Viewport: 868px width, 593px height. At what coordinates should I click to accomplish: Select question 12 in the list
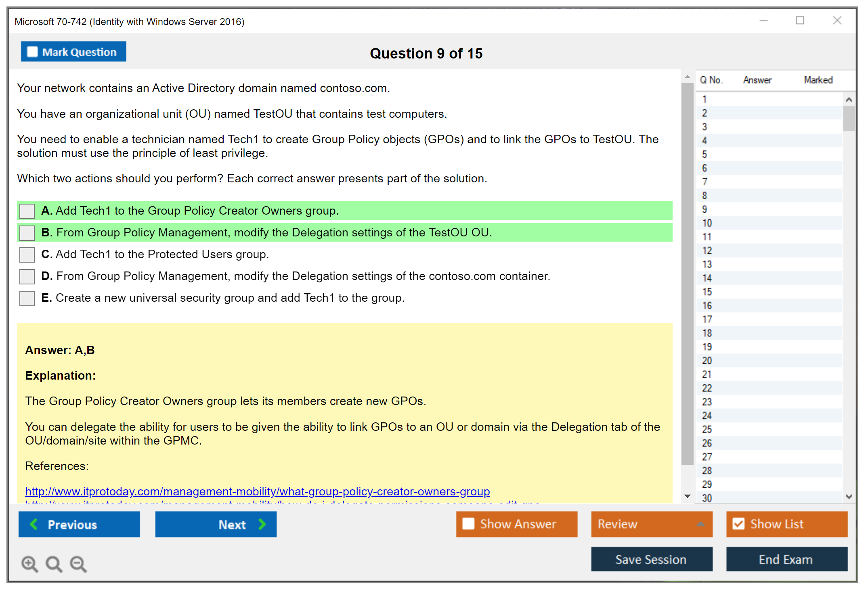pyautogui.click(x=707, y=251)
